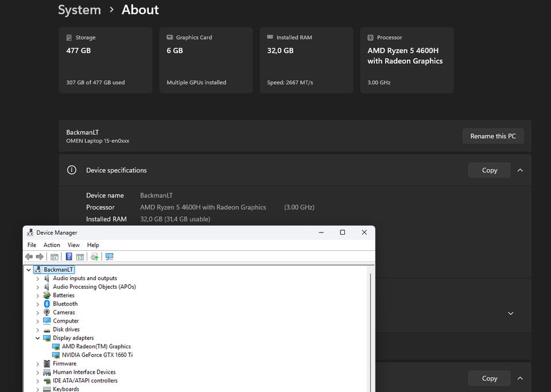The height and width of the screenshot is (392, 551).
Task: Click the Cameras category icon
Action: pyautogui.click(x=47, y=312)
